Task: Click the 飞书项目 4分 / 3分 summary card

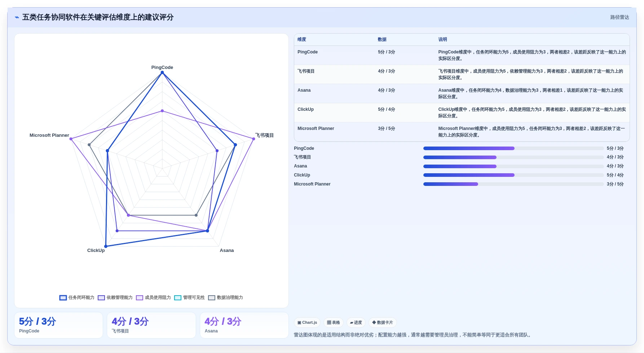Action: coord(151,325)
